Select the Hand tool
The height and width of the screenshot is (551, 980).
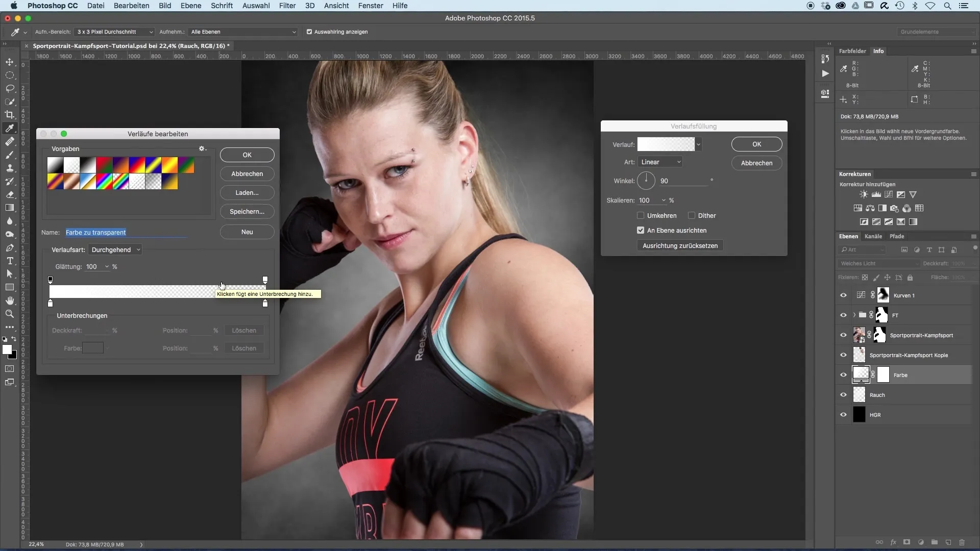pyautogui.click(x=10, y=300)
